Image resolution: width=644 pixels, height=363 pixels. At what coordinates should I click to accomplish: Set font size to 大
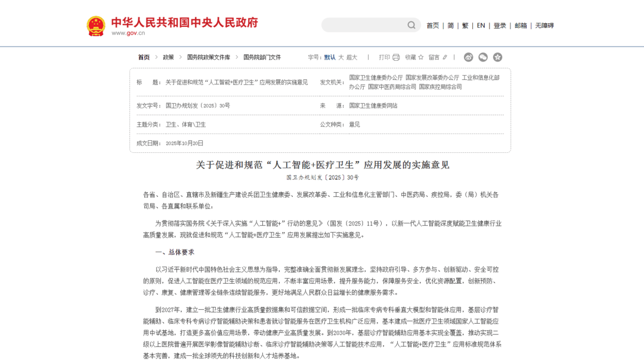[341, 57]
